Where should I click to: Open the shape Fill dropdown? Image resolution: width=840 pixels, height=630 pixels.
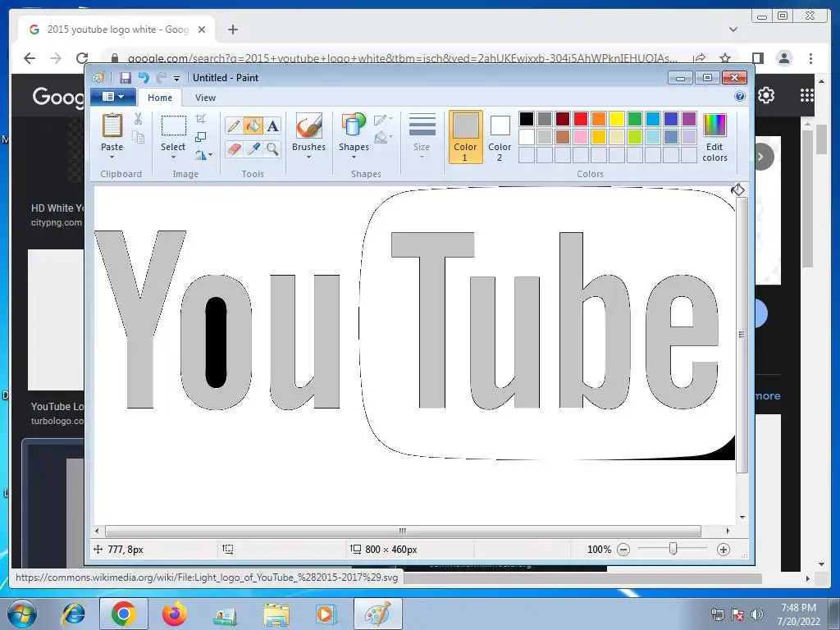pos(383,138)
